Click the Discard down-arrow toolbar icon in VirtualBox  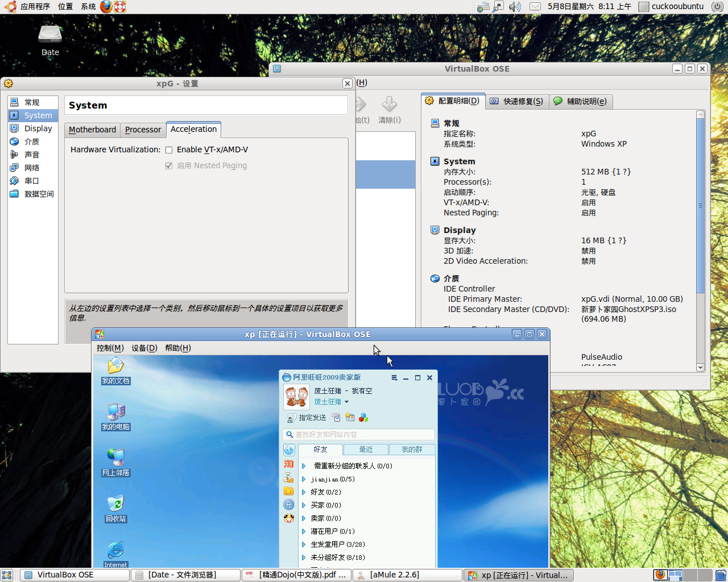click(390, 109)
